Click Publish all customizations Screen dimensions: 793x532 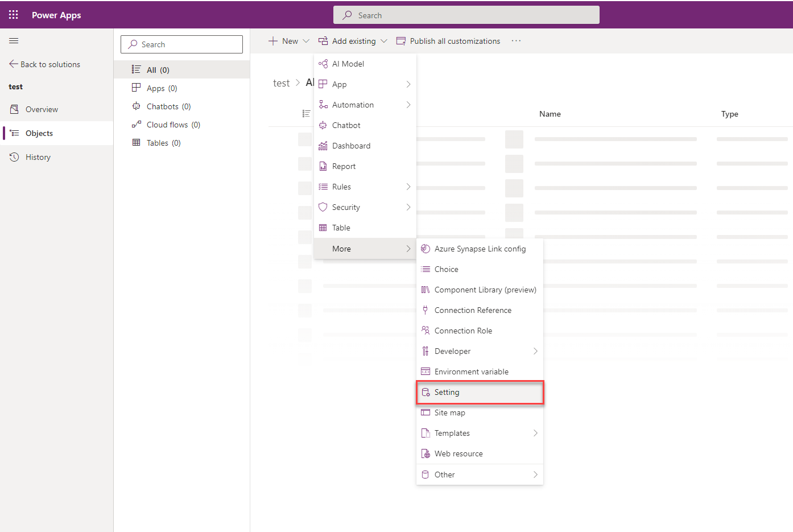click(x=448, y=40)
